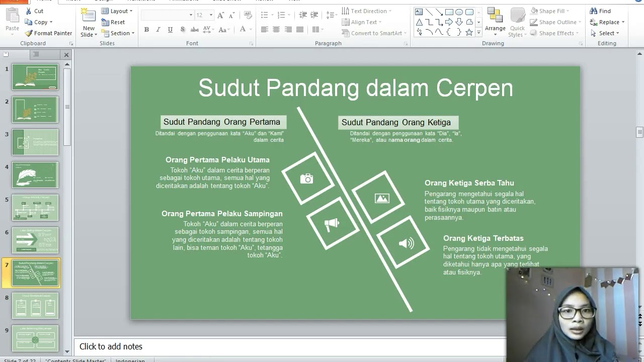Click the Increase List Level indent icon

pyautogui.click(x=314, y=15)
